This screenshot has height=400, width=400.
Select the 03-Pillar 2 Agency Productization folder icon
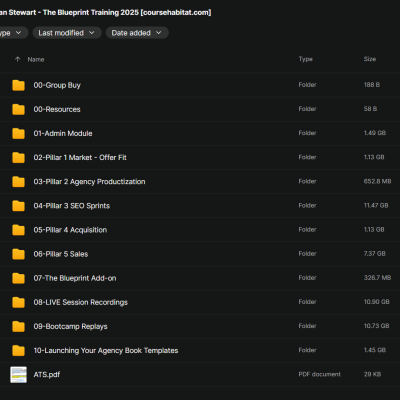pyautogui.click(x=18, y=182)
